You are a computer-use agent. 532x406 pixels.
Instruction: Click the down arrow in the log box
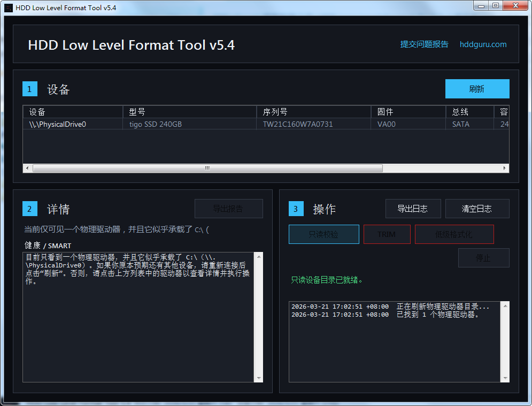(x=505, y=378)
